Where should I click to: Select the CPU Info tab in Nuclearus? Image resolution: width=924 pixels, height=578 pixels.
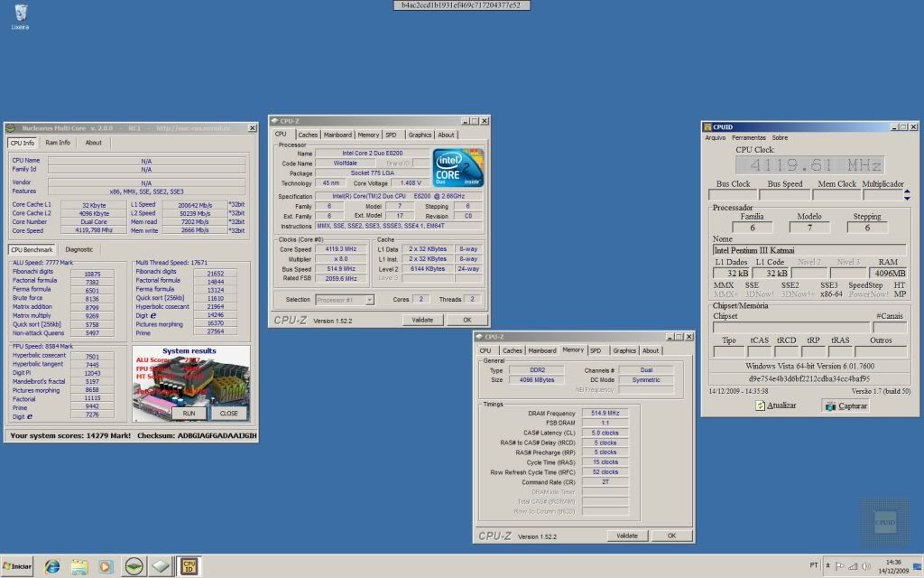point(23,143)
